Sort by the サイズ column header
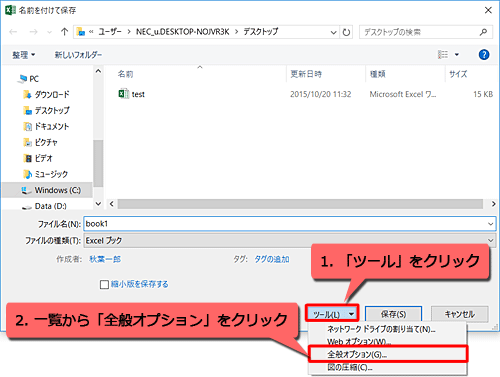500x377 pixels. point(458,74)
